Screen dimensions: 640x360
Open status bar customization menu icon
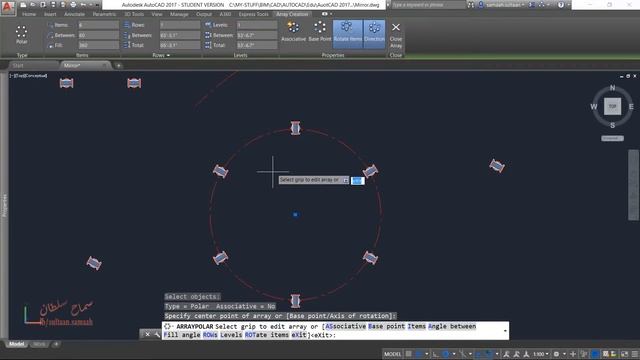click(x=635, y=354)
